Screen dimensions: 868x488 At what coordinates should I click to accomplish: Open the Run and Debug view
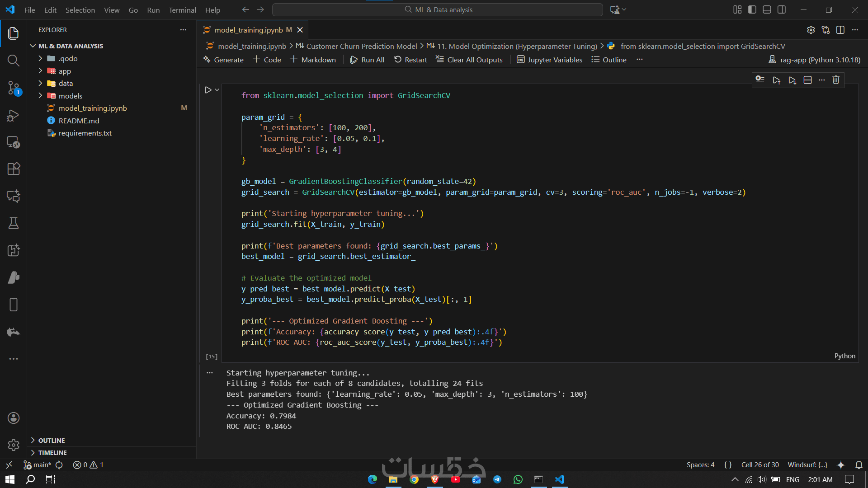[14, 115]
